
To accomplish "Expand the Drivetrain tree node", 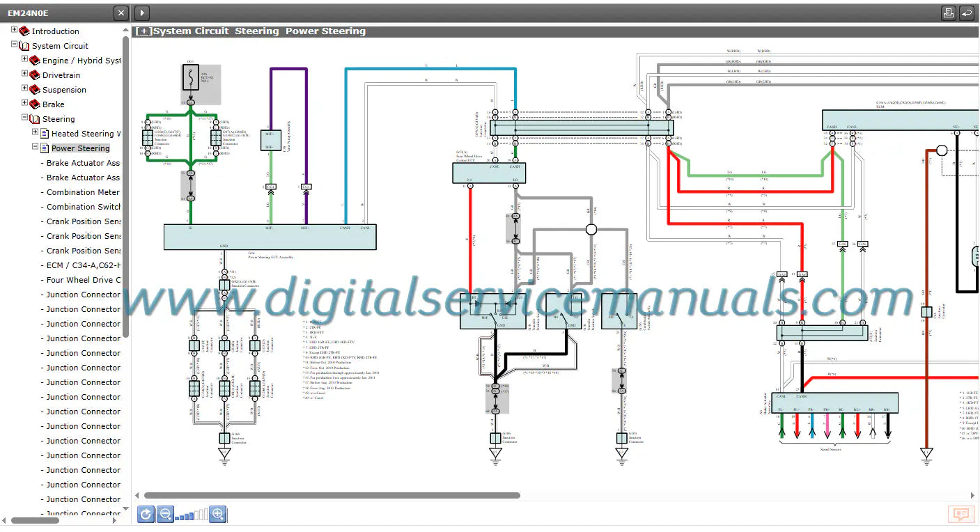I will point(25,75).
